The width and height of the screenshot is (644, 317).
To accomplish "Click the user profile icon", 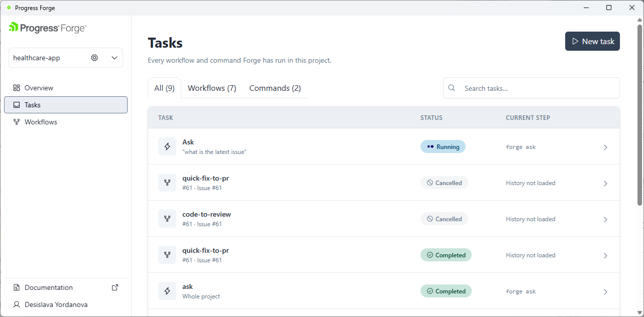I will click(x=17, y=304).
